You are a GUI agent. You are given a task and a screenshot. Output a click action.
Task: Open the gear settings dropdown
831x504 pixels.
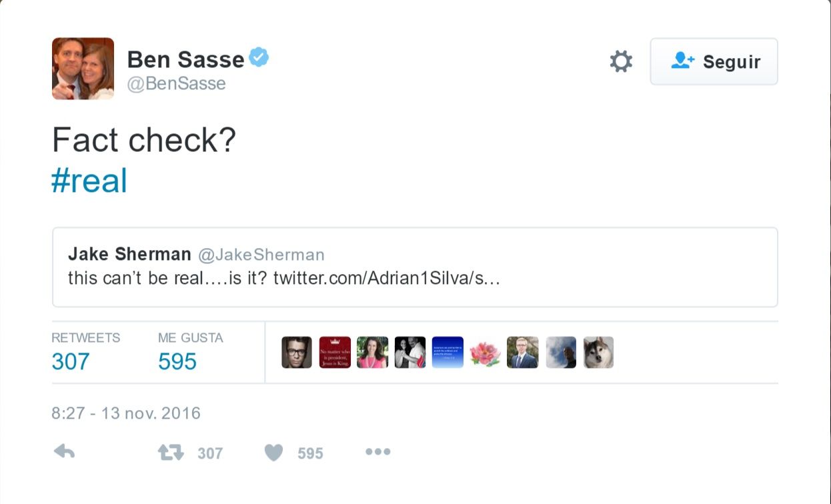tap(621, 61)
